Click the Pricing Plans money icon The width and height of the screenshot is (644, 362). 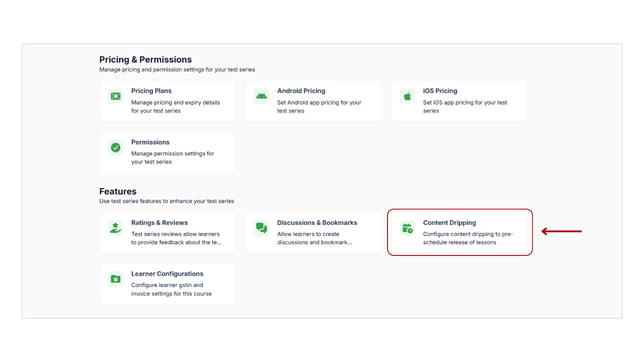115,96
